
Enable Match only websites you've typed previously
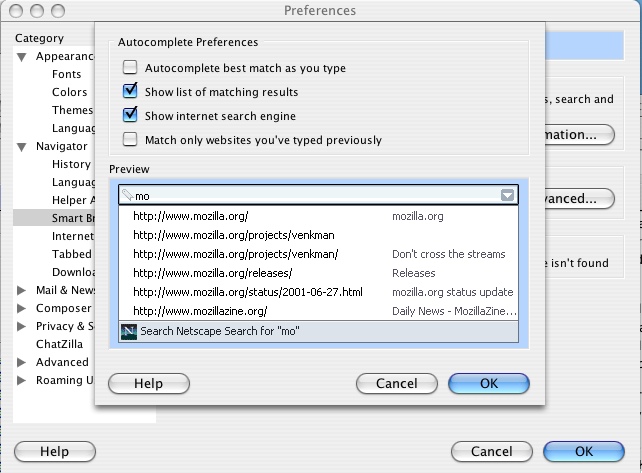130,139
